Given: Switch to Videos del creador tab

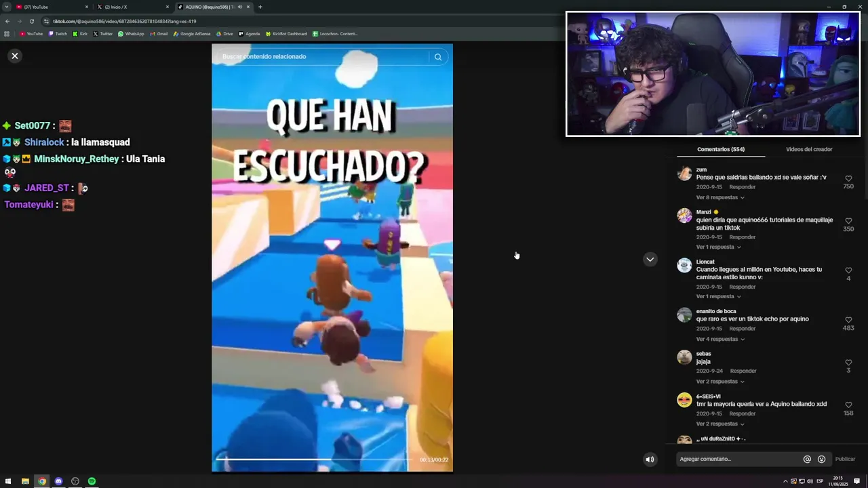Looking at the screenshot, I should (x=809, y=149).
